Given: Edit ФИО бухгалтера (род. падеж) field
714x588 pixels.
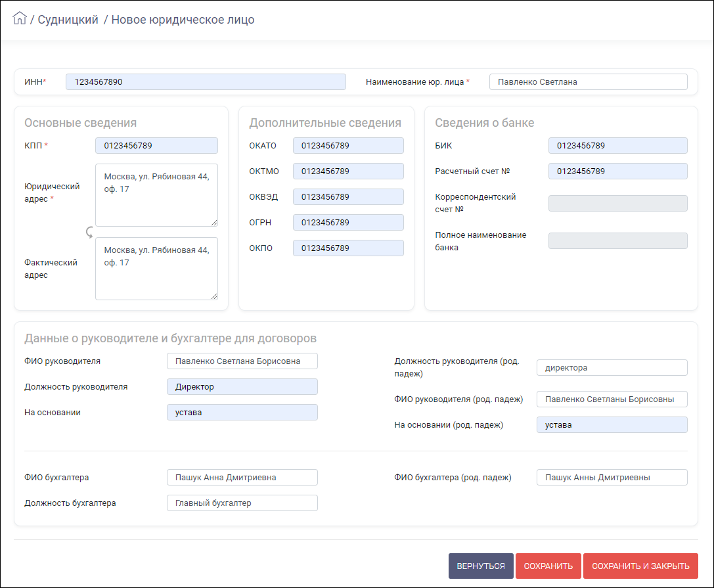Looking at the screenshot, I should coord(612,478).
